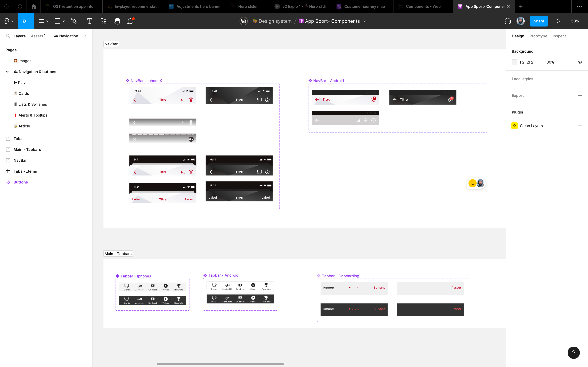Open help with question mark button
The image size is (588, 367).
[x=573, y=352]
